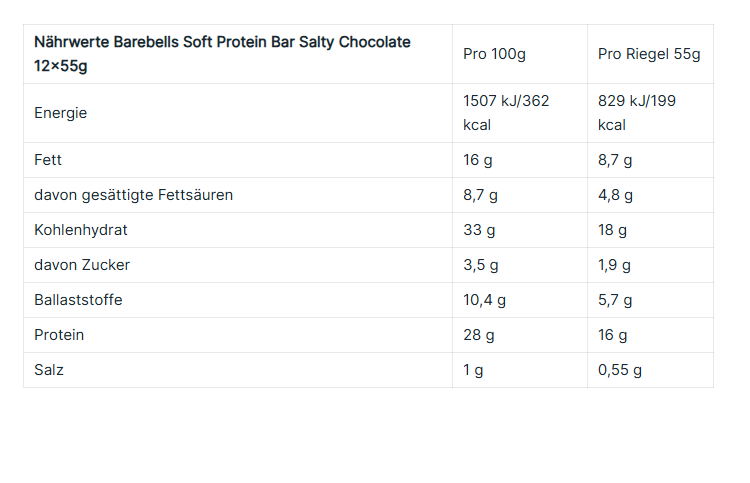Click the '18 g' carbohydrate per bar value
750x483 pixels.
pyautogui.click(x=612, y=230)
